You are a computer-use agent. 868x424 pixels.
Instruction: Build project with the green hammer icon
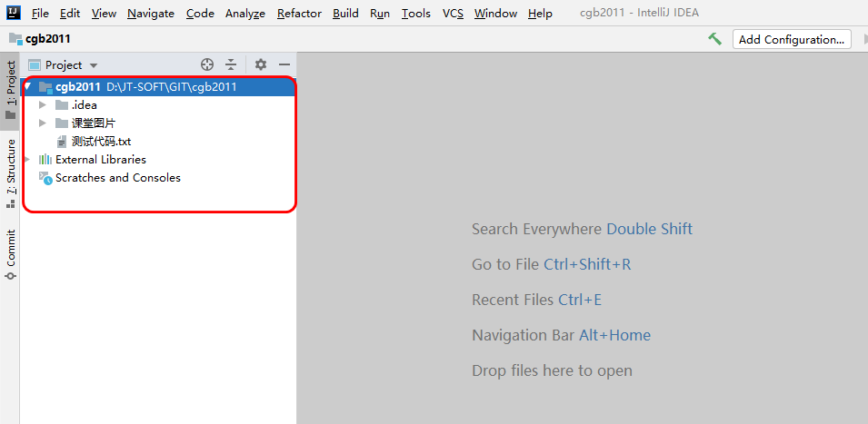(714, 39)
